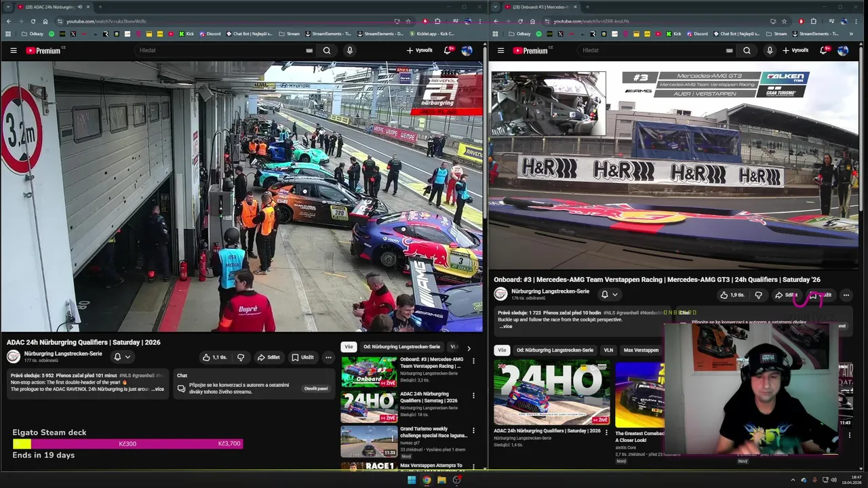Image resolution: width=868 pixels, height=488 pixels.
Task: Click Vytvořit create button in left window
Action: (419, 50)
